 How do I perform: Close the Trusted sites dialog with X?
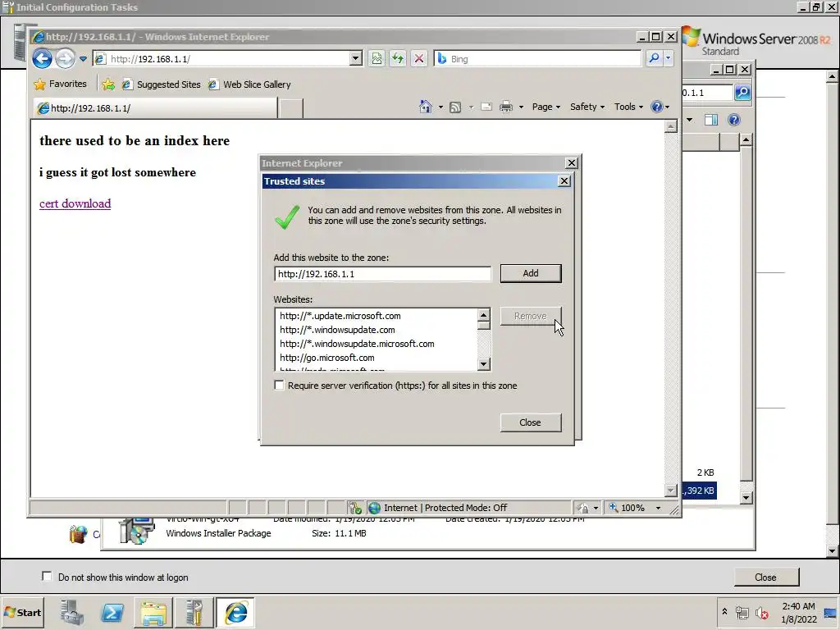pos(564,181)
